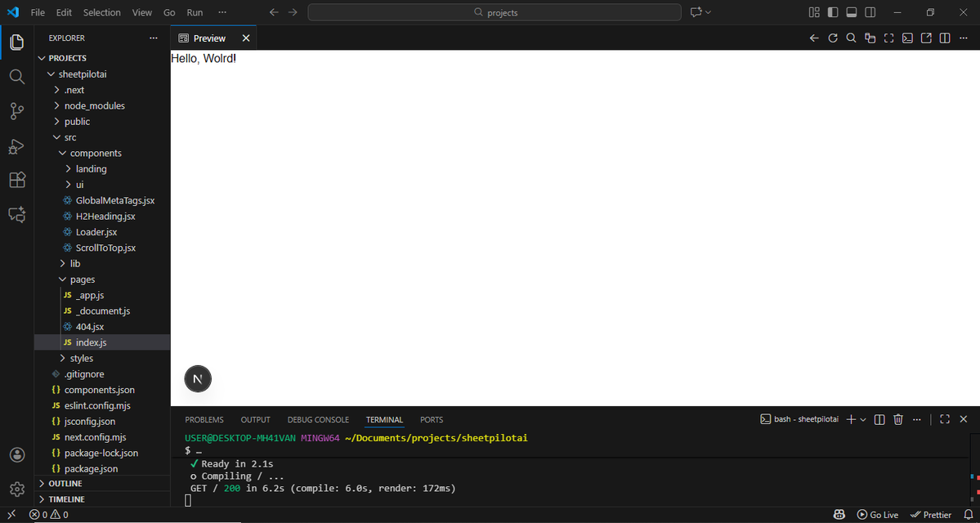
Task: Open the Accounts menu icon
Action: (17, 454)
